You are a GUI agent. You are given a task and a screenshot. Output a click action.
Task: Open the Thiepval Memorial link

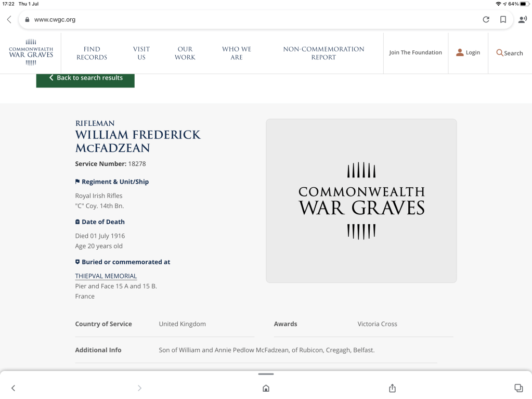tap(106, 276)
